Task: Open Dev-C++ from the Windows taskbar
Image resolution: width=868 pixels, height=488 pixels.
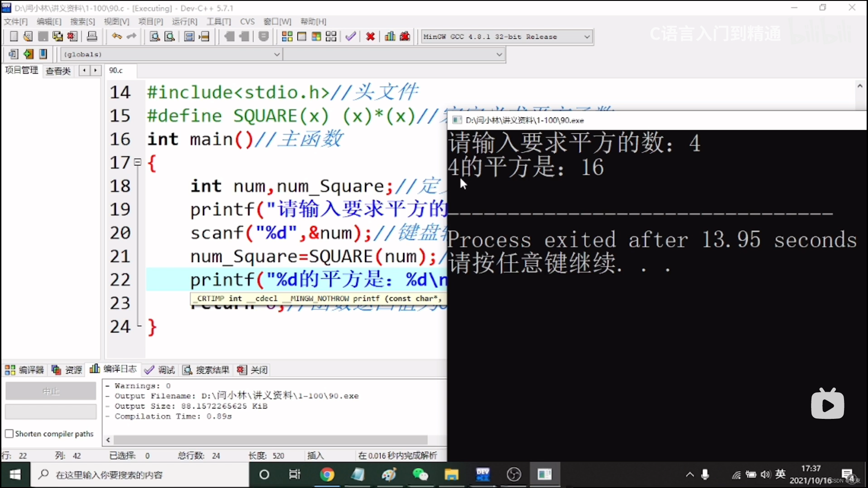Action: [x=483, y=475]
